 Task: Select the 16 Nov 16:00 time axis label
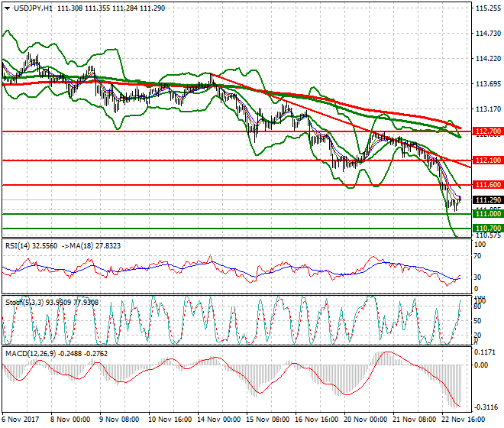point(316,420)
